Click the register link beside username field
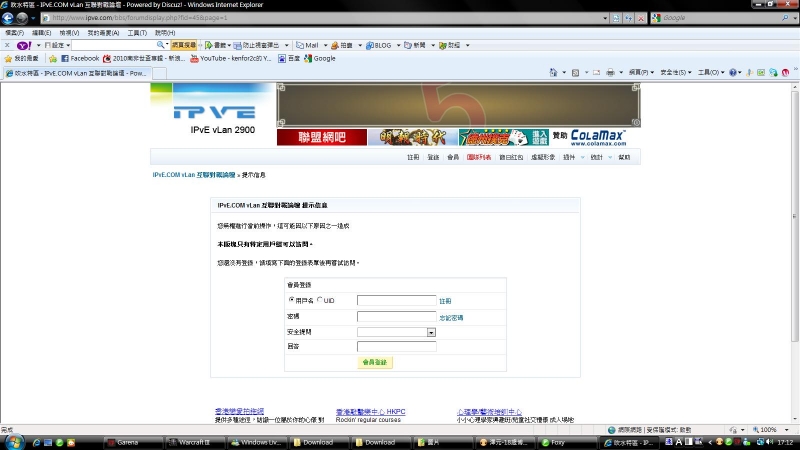800x450 pixels. click(x=445, y=301)
